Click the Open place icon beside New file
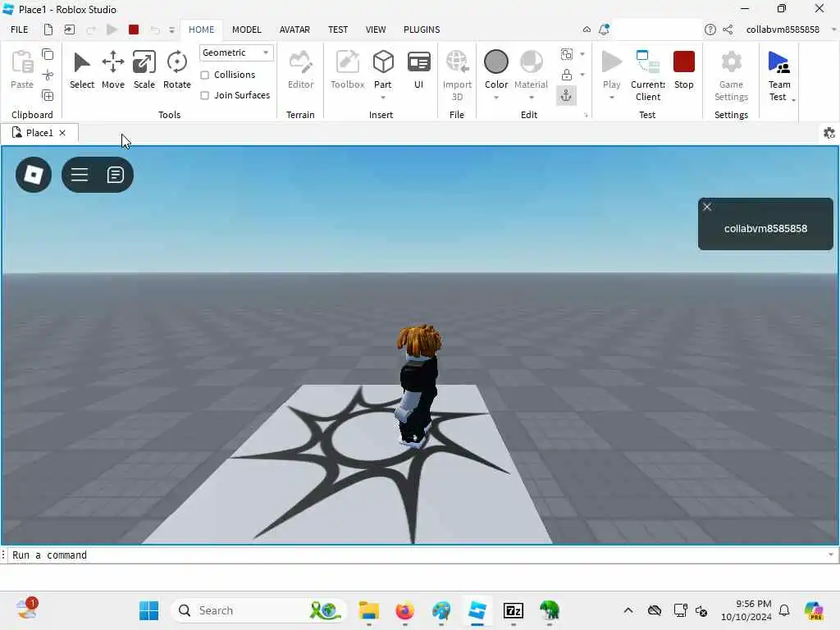This screenshot has width=840, height=630. [x=70, y=30]
